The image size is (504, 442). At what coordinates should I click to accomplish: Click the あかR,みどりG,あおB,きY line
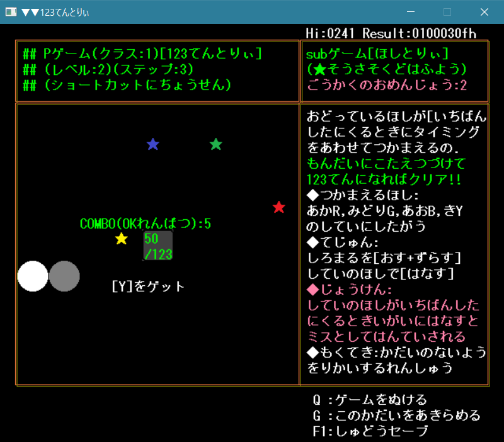click(384, 211)
